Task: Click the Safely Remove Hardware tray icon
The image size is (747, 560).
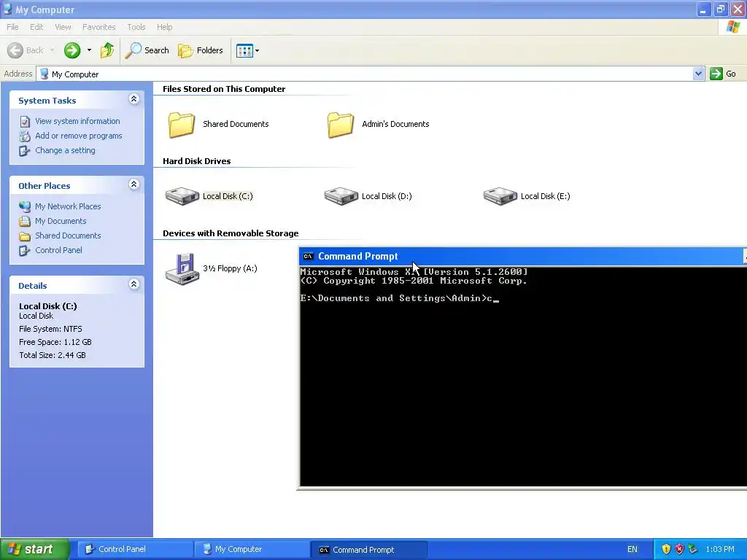Action: (693, 549)
